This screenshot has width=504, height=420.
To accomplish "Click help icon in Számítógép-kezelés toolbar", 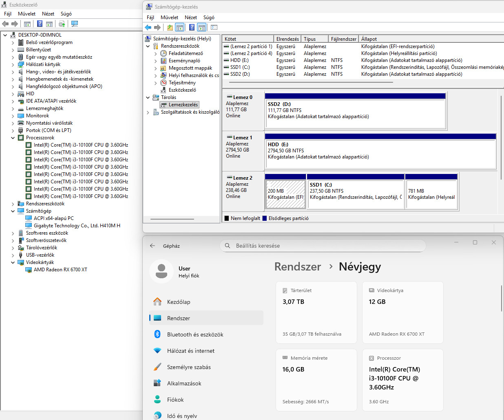I will click(192, 27).
